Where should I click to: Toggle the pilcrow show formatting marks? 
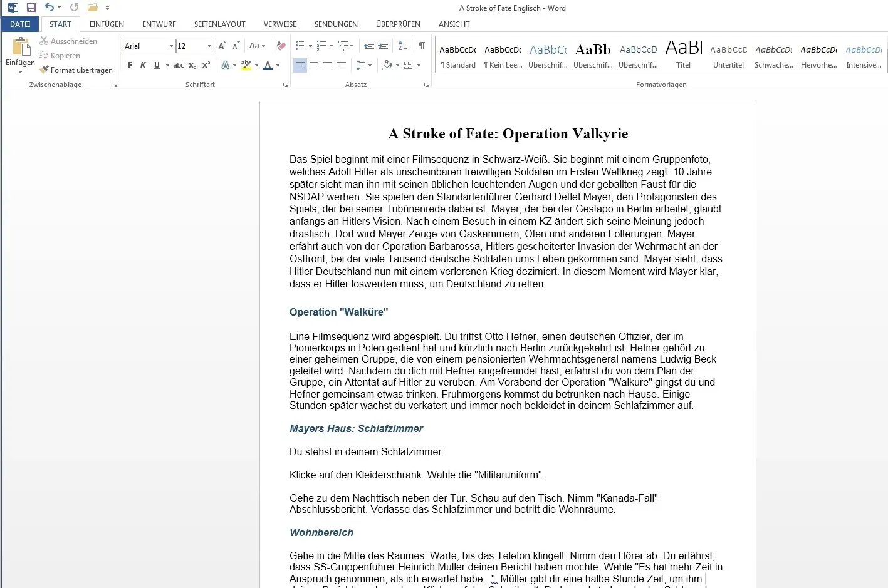422,46
